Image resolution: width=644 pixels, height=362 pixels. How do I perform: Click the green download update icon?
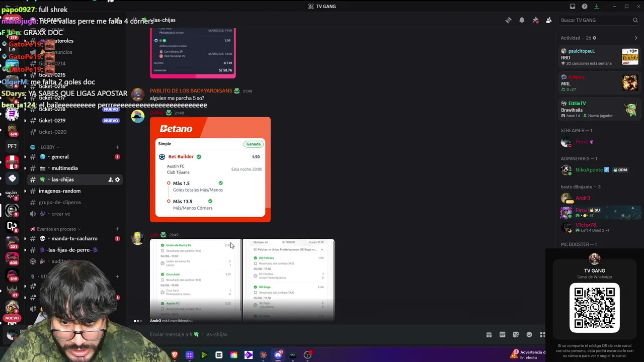[x=597, y=7]
